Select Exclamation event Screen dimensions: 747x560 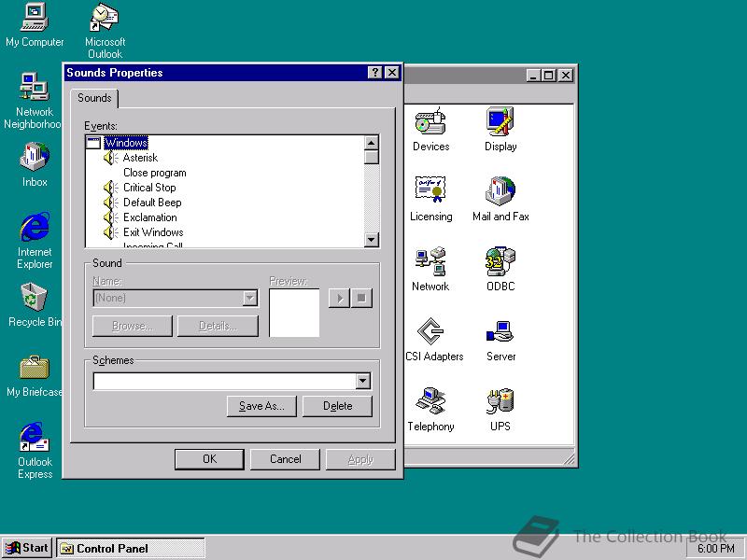pyautogui.click(x=150, y=217)
